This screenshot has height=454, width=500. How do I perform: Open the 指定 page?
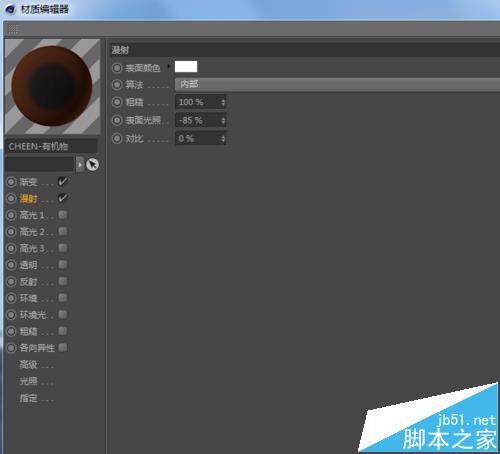(x=29, y=398)
